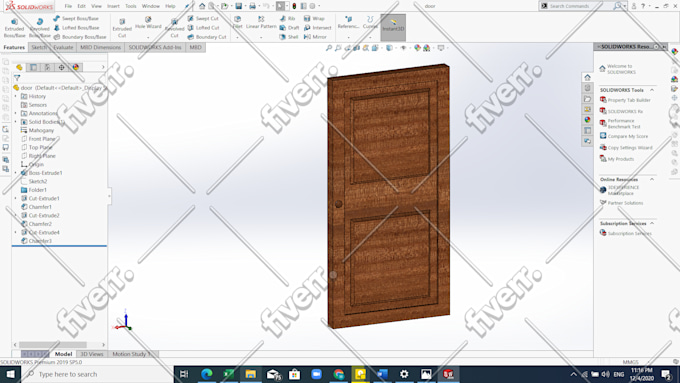This screenshot has height=383, width=680.
Task: Open the Design Library task pane tab
Action: pyautogui.click(x=587, y=88)
